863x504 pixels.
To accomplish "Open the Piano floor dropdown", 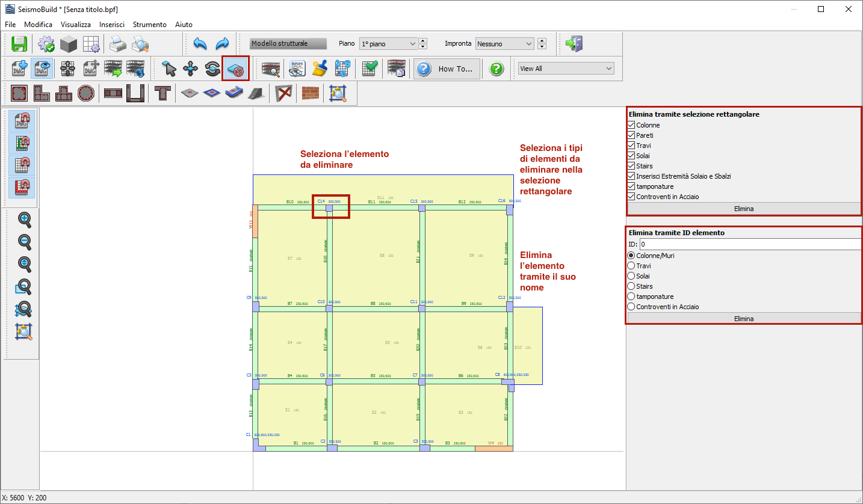I will click(x=388, y=44).
